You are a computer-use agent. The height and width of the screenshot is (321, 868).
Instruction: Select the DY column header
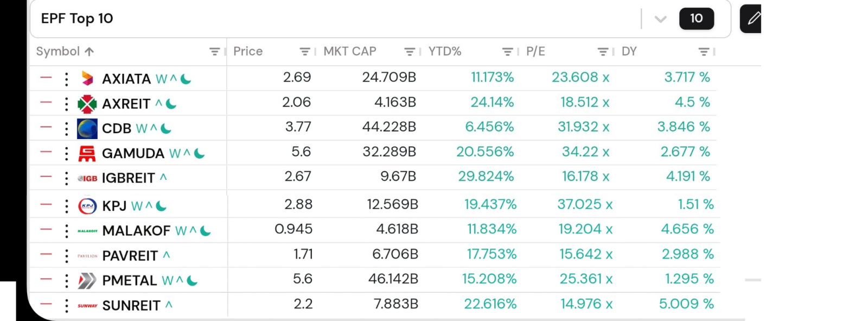629,52
